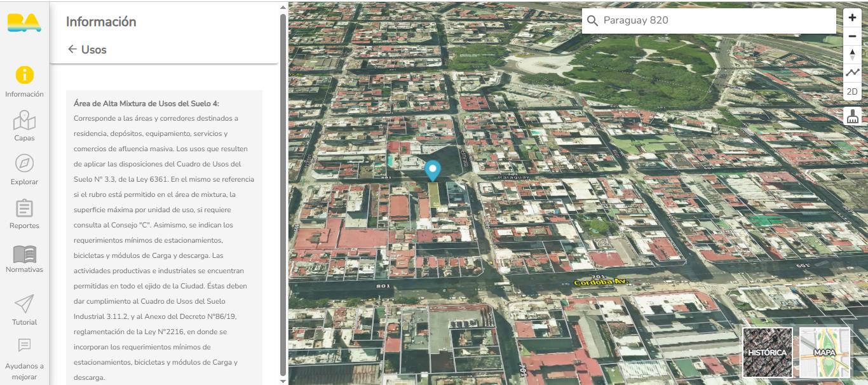Toggle map view to 2D

(852, 91)
